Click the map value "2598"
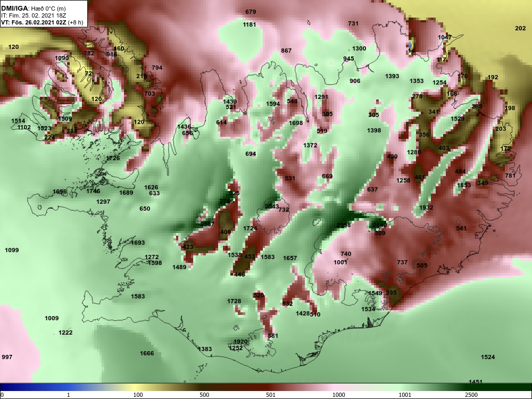The image size is (532, 399). 344,225
